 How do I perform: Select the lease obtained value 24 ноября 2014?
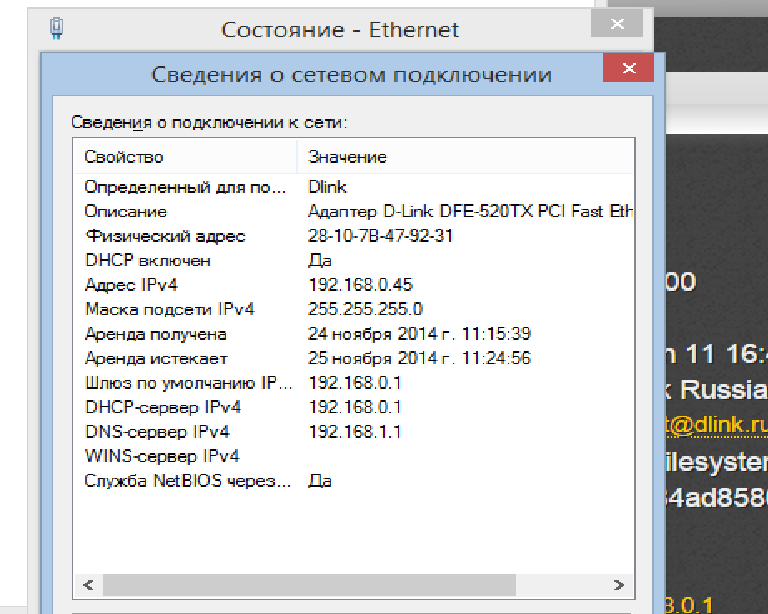coord(419,334)
